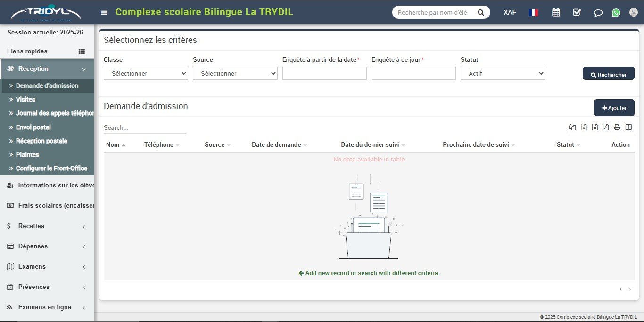Viewport: 644px width, 322px height.
Task: Copy table data to clipboard
Action: (x=572, y=127)
